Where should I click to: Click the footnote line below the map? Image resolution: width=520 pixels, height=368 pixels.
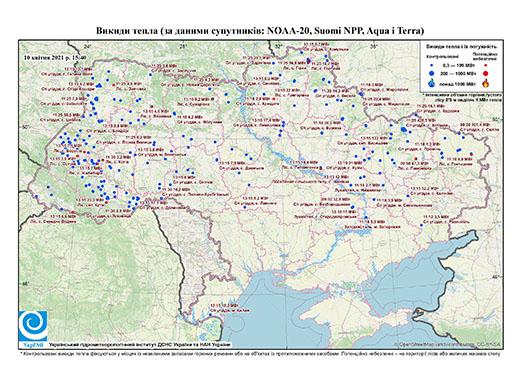260,353
